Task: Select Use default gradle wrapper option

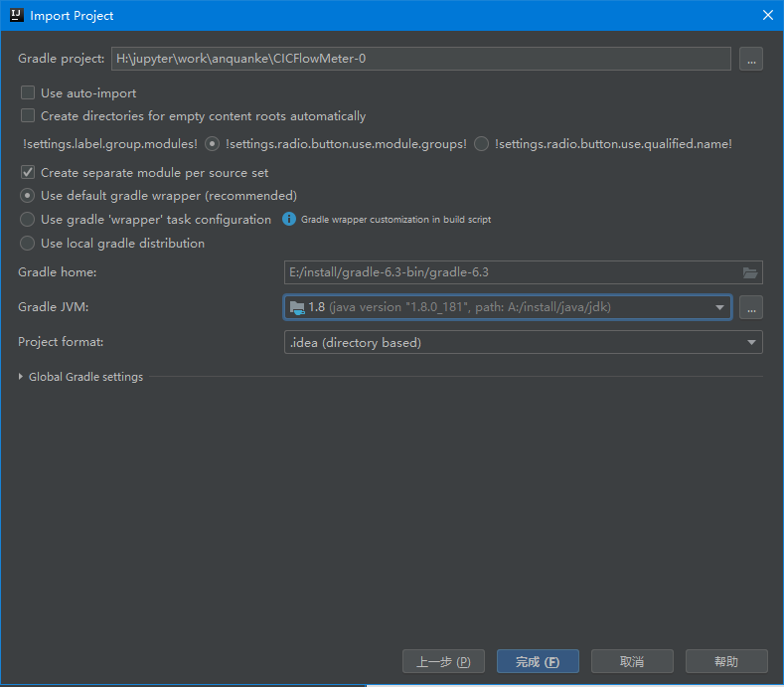Action: point(28,196)
